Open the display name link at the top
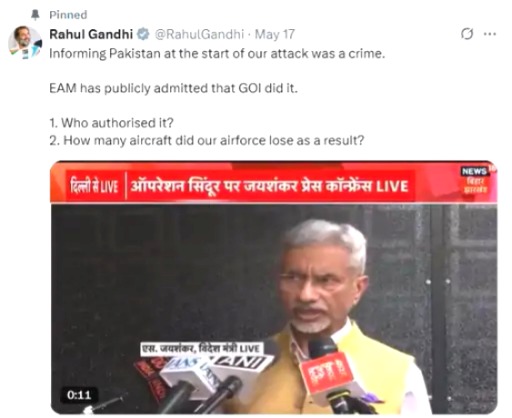Screen dimensions: 512x418 pyautogui.click(x=91, y=34)
